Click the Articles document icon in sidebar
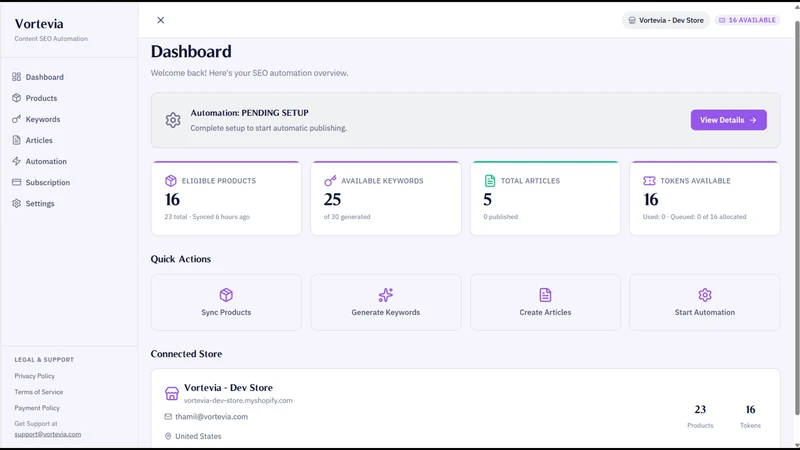The height and width of the screenshot is (450, 800). click(x=16, y=140)
